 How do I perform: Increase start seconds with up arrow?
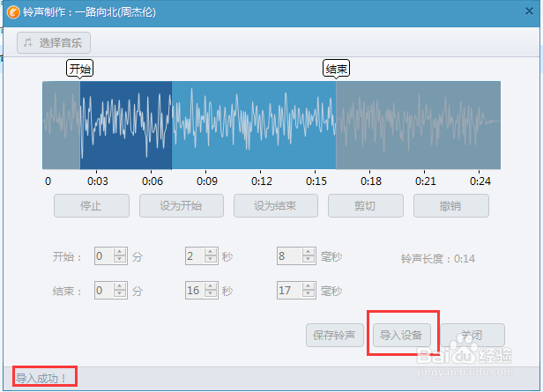point(211,252)
